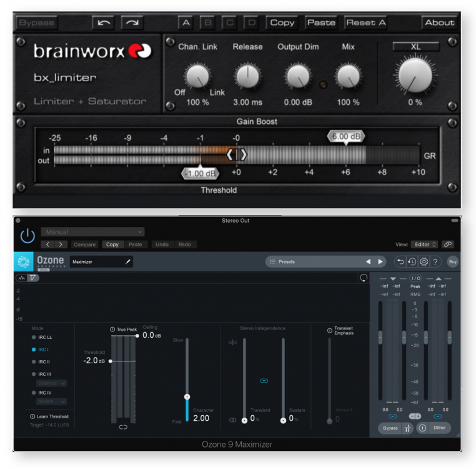476x469 pixels.
Task: Toggle the Ozone plugin power button
Action: pos(27,236)
